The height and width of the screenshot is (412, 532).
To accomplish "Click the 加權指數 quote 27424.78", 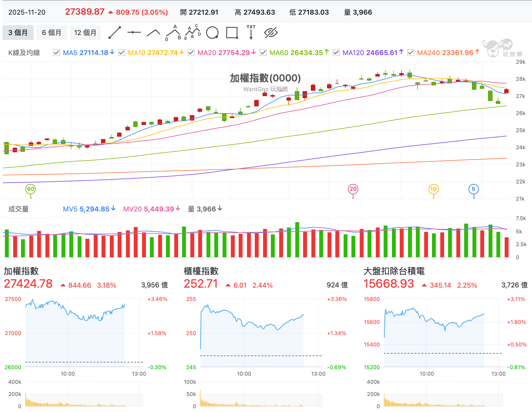I will pyautogui.click(x=28, y=284).
